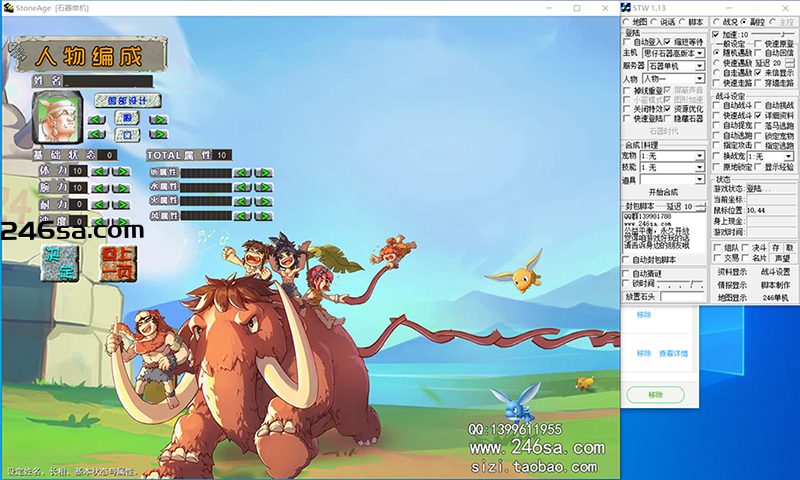The width and height of the screenshot is (800, 480).
Task: Select the 地图 radio option
Action: tap(627, 22)
